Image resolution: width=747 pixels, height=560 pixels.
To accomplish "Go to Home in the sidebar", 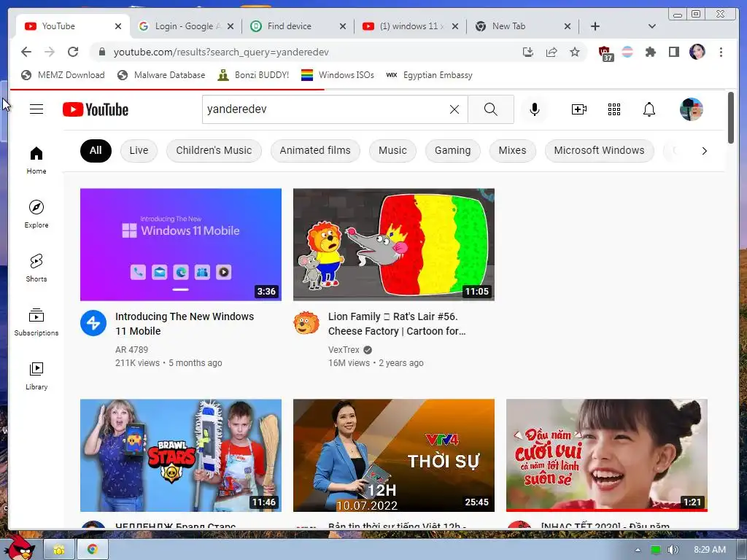I will click(36, 160).
